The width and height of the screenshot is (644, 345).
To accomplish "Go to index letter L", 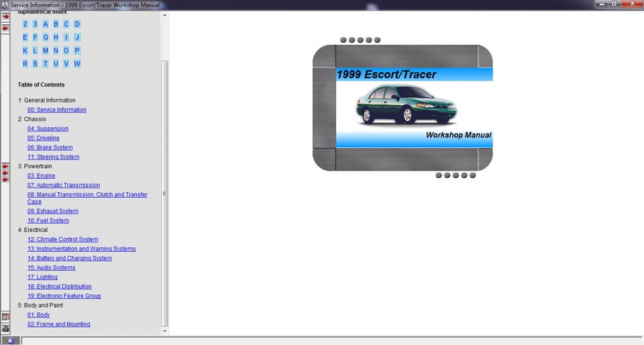I will [x=35, y=50].
